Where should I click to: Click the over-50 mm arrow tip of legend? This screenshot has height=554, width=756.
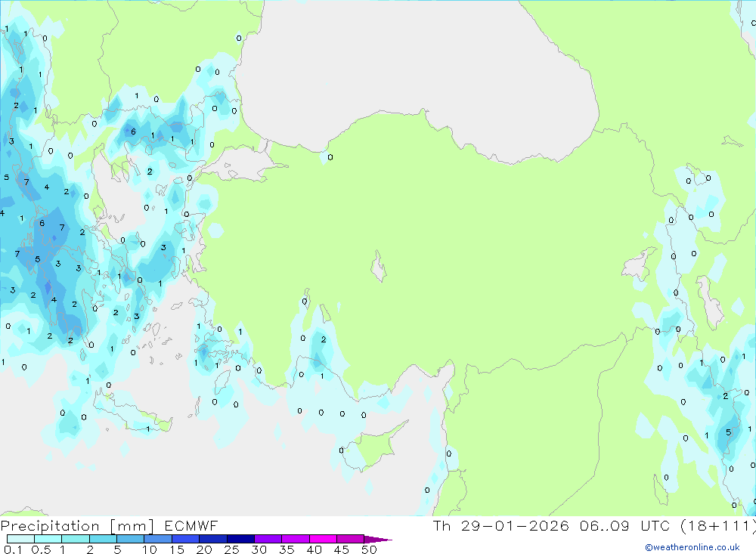pos(378,540)
